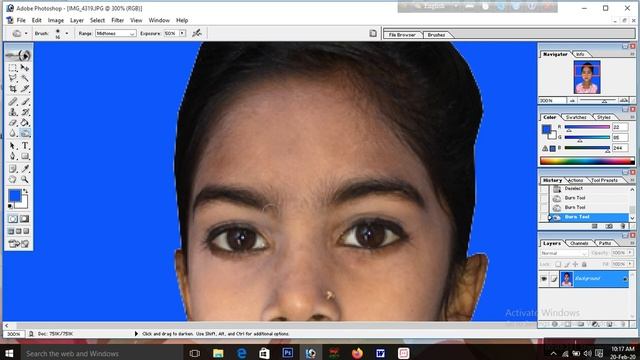Open the tool preset picker arrow
Image resolution: width=640 pixels, height=360 pixels.
[26, 33]
